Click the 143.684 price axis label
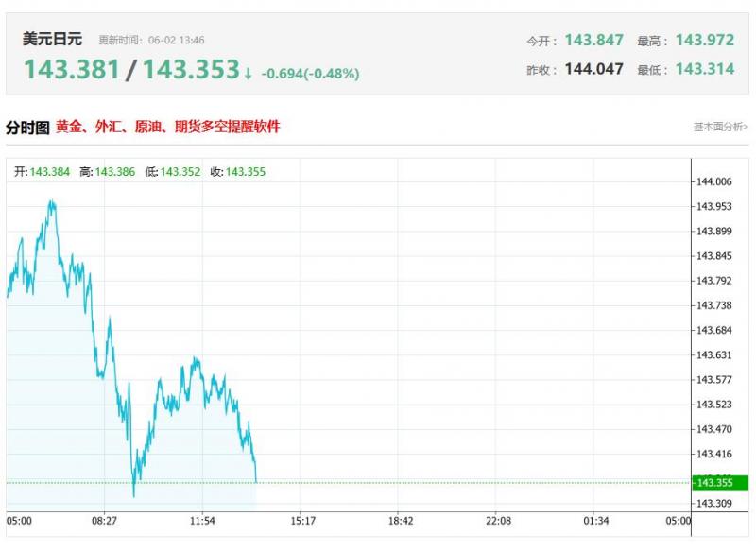 [x=714, y=330]
